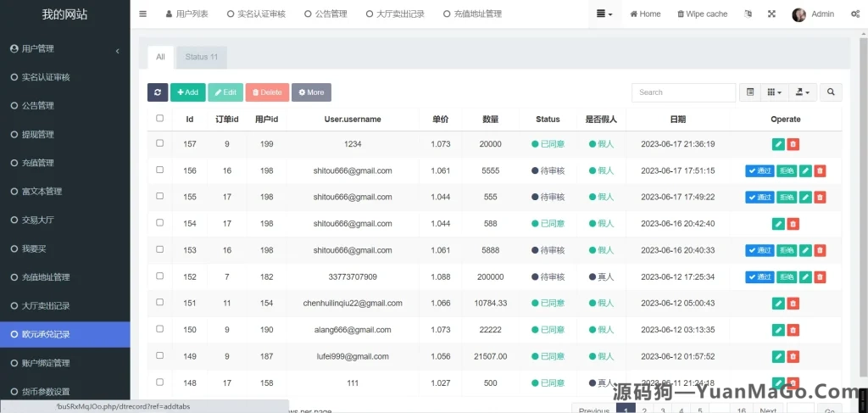868x413 pixels.
Task: Approve row 156 with 通过 button
Action: pos(759,170)
